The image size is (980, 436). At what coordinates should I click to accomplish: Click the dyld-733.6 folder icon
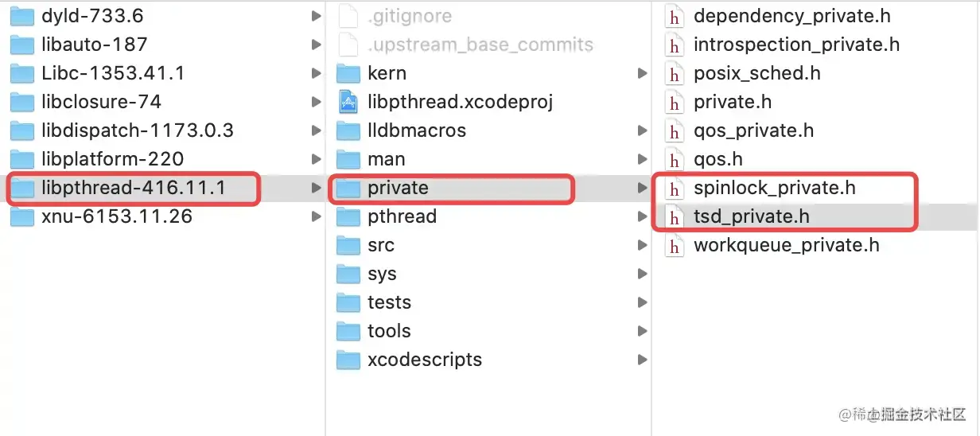click(21, 16)
